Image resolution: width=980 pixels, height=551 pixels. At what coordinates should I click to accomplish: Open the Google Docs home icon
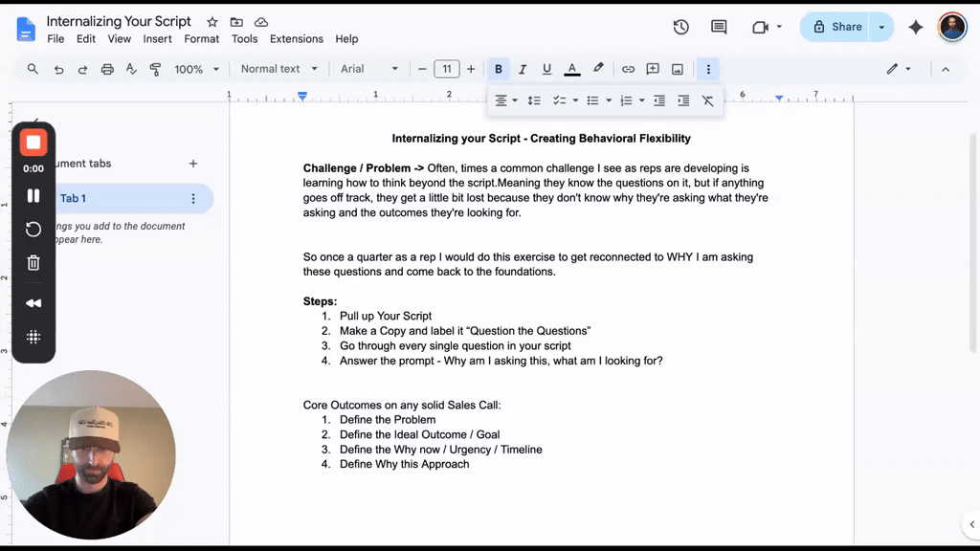pos(26,30)
